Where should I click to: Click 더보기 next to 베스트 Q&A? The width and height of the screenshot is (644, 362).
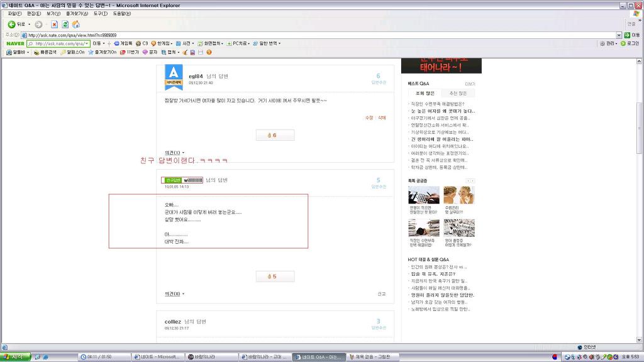pos(470,84)
